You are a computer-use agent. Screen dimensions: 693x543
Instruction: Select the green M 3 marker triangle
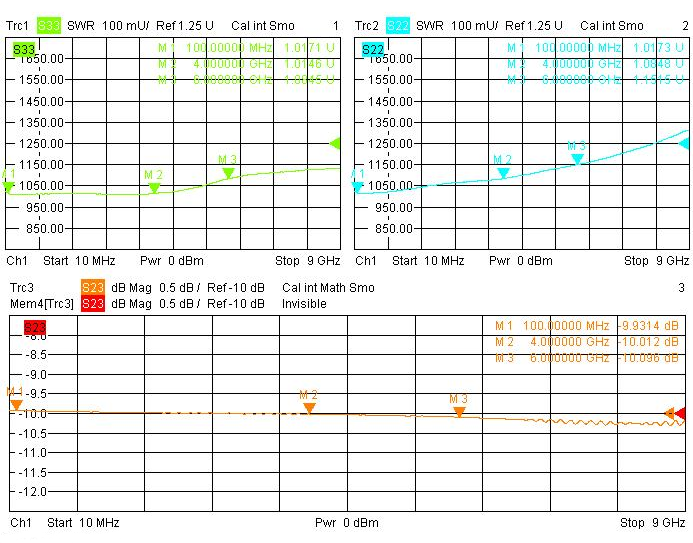tap(228, 172)
